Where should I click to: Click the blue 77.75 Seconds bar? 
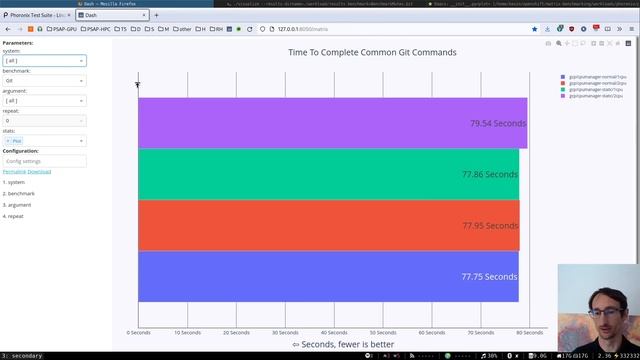click(x=329, y=277)
